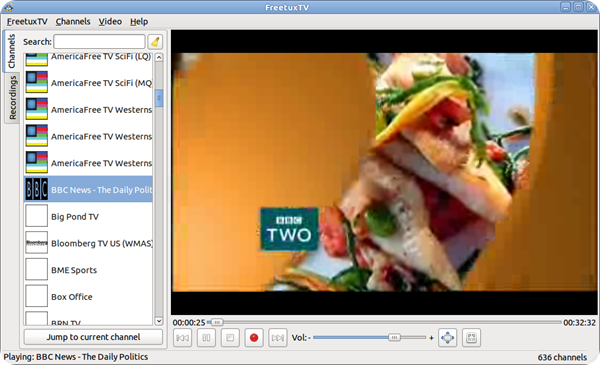Select the Big Pond TV channel
600x365 pixels.
(88, 216)
